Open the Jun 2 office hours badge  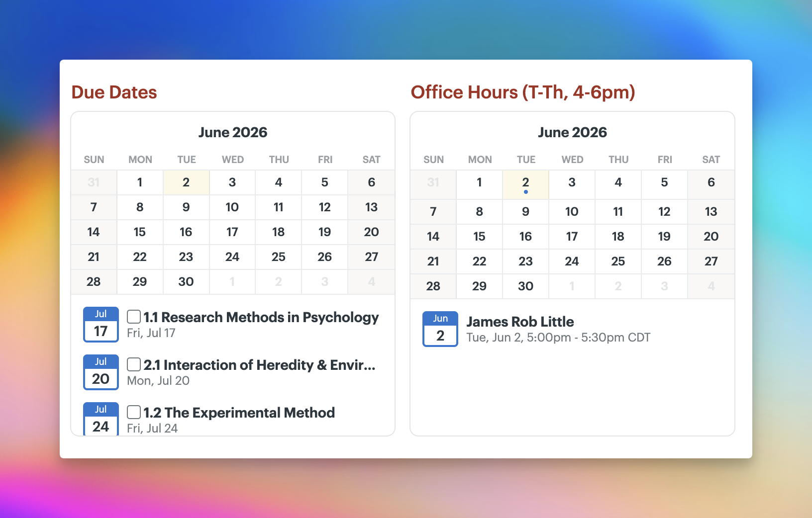point(440,329)
